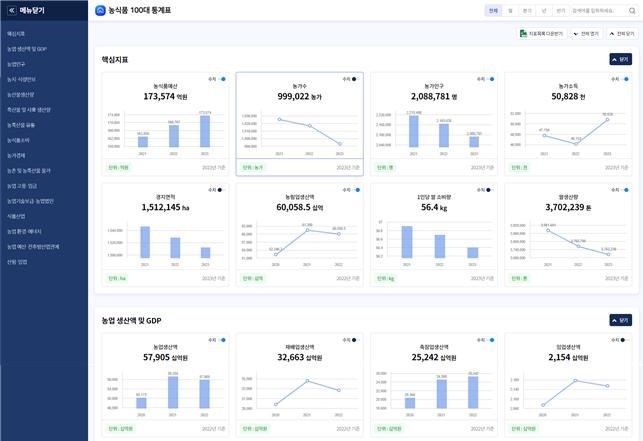Go to 농식품소비 in sidebar
The image size is (643, 441).
pos(20,139)
